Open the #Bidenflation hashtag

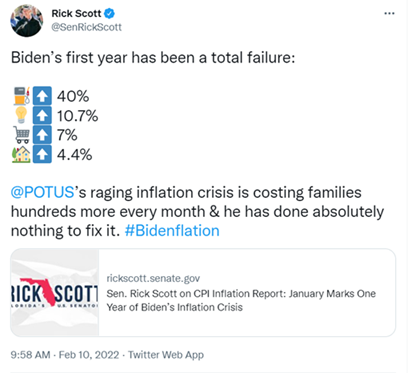click(172, 231)
